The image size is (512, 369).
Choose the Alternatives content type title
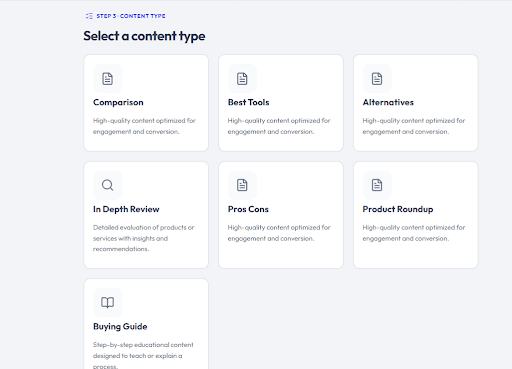[x=388, y=102]
